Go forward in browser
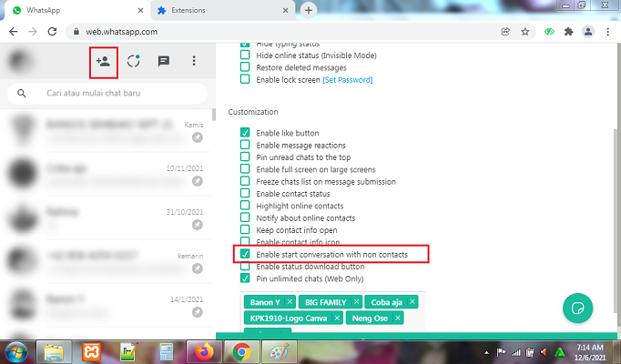Screen dimensions: 621x364 [33, 32]
